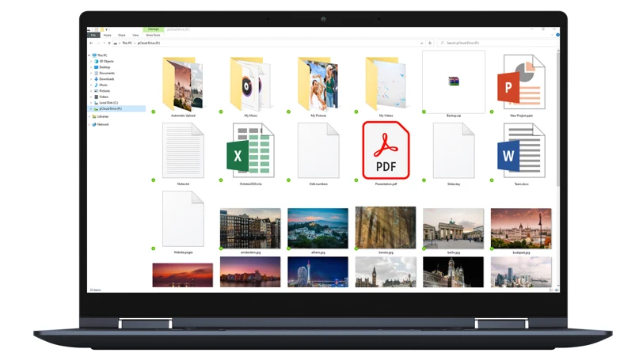Select Downloads in the navigation pane
This screenshot has height=364, width=620.
coord(107,79)
